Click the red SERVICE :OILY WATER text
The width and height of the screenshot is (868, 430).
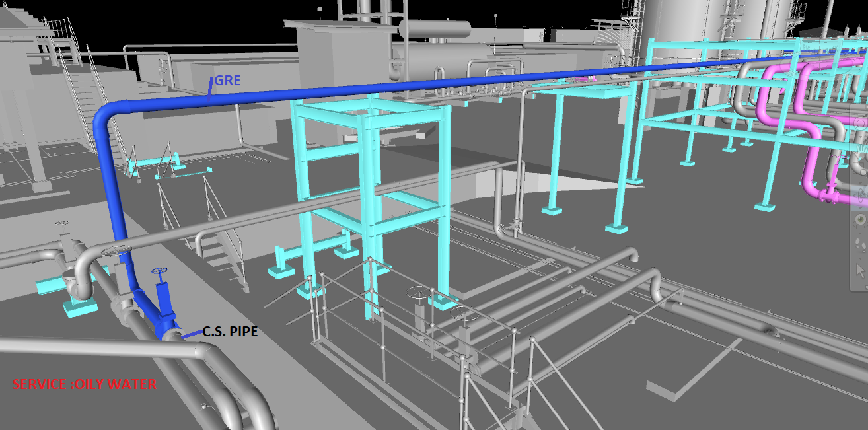(85, 384)
